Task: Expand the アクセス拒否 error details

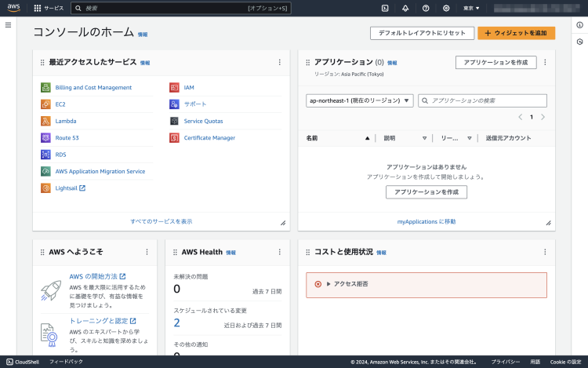Action: (328, 284)
